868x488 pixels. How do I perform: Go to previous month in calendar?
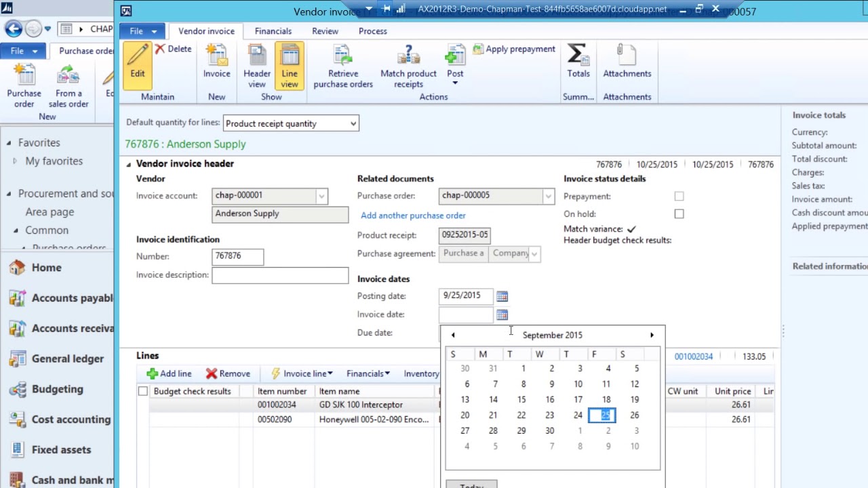(453, 335)
